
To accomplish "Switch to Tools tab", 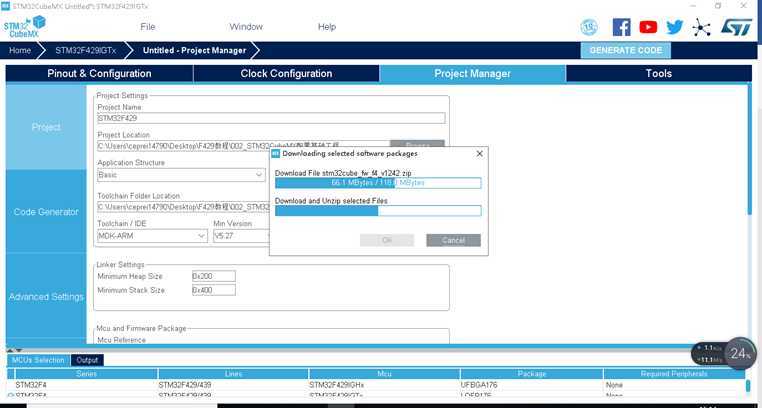I will tap(658, 74).
